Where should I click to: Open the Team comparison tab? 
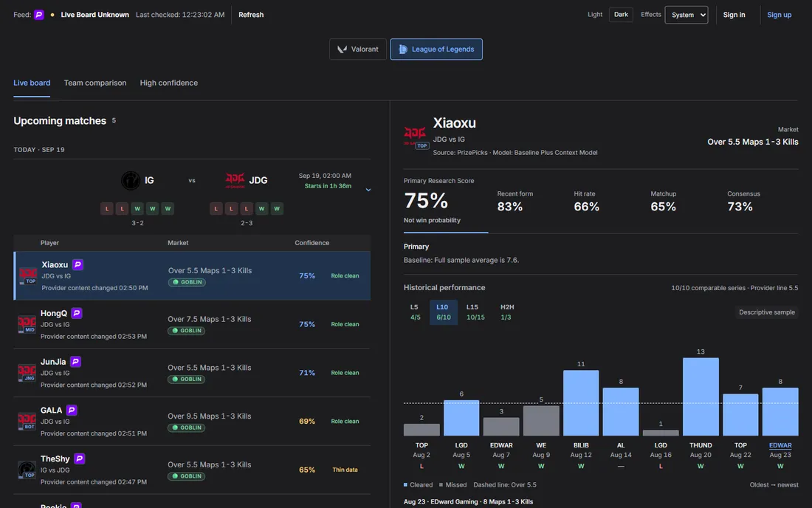coord(94,83)
